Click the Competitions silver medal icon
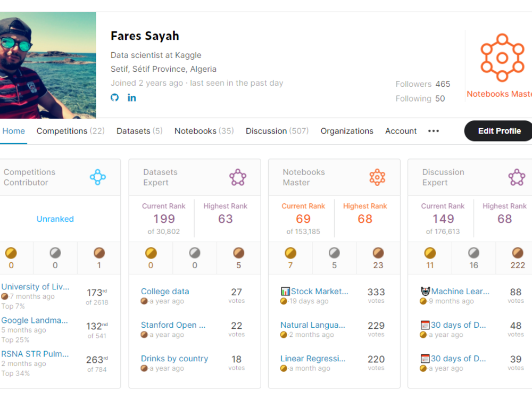Screen dimensions: 532x399 click(55, 253)
